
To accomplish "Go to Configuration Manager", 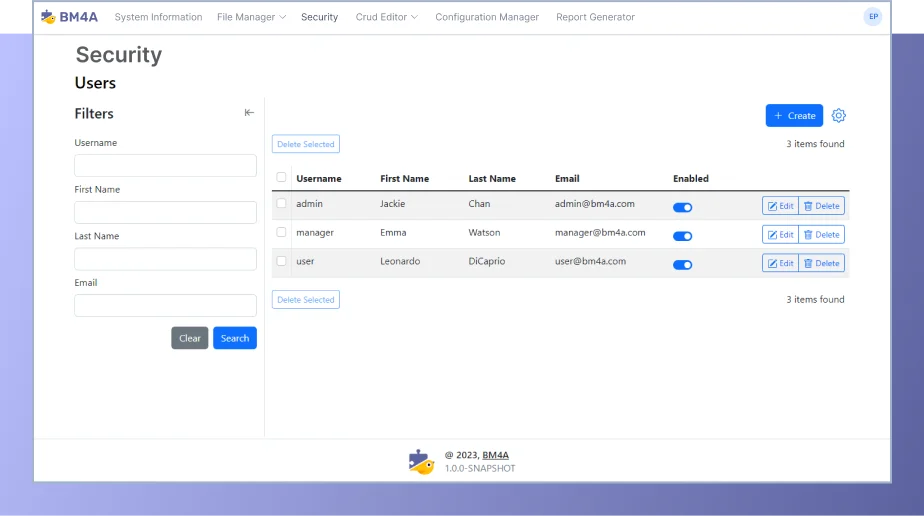I will click(487, 17).
